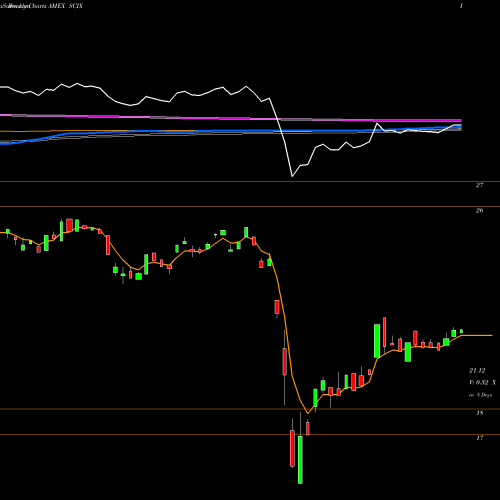The width and height of the screenshot is (500, 500).
Task: Click the lowest point of the white indicator line
Action: pyautogui.click(x=292, y=176)
